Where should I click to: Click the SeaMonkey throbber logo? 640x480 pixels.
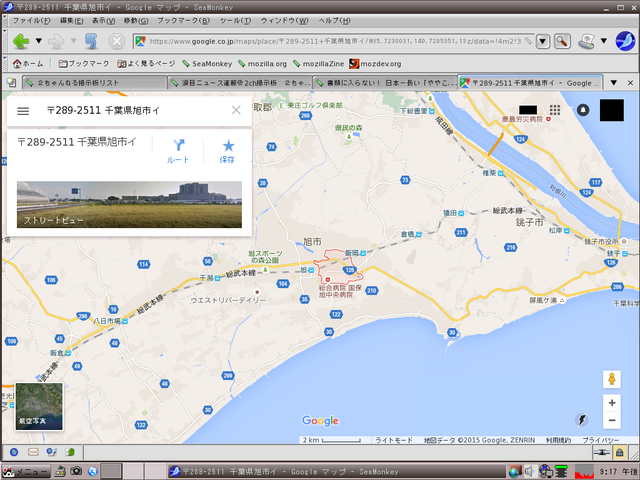(625, 41)
